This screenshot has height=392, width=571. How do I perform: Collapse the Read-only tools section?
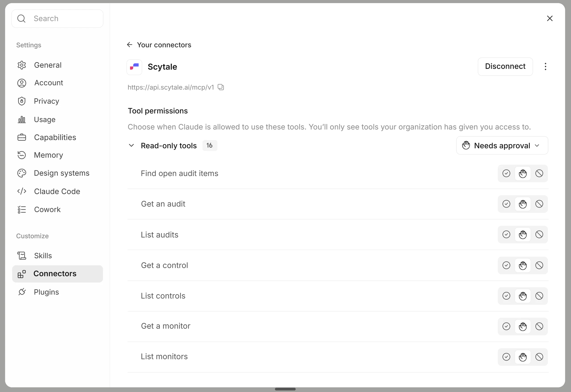point(132,145)
